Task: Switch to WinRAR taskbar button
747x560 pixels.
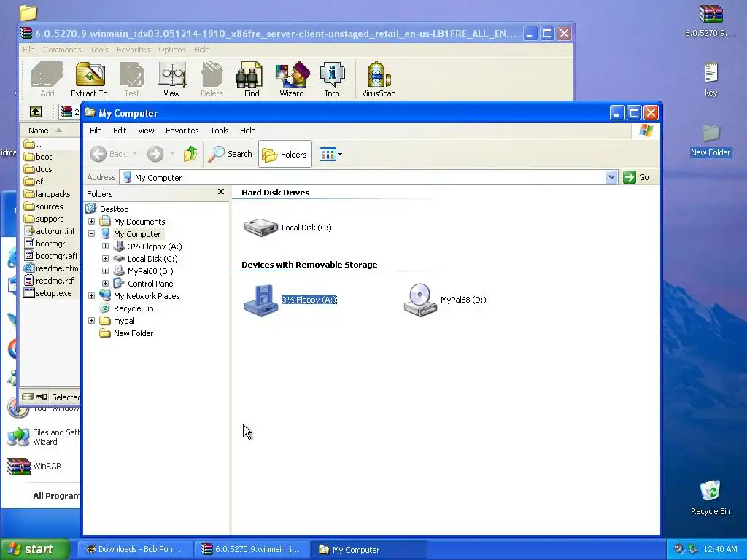Action: (252, 549)
